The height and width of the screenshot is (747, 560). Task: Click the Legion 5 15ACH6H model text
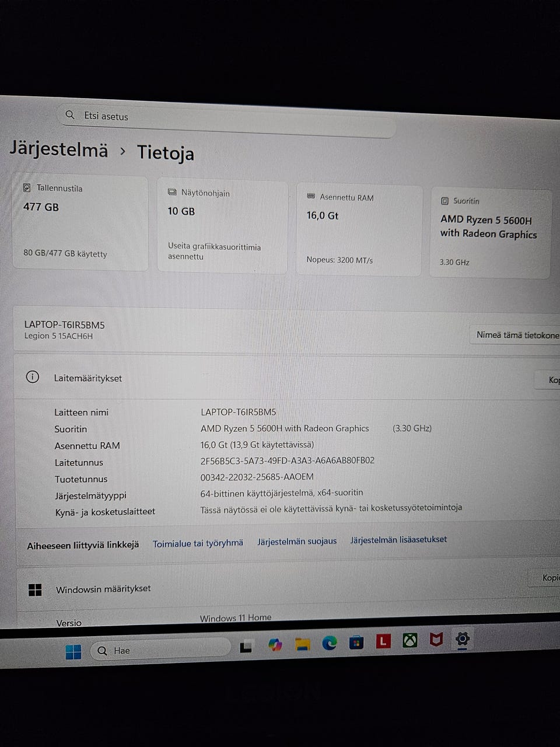click(58, 336)
